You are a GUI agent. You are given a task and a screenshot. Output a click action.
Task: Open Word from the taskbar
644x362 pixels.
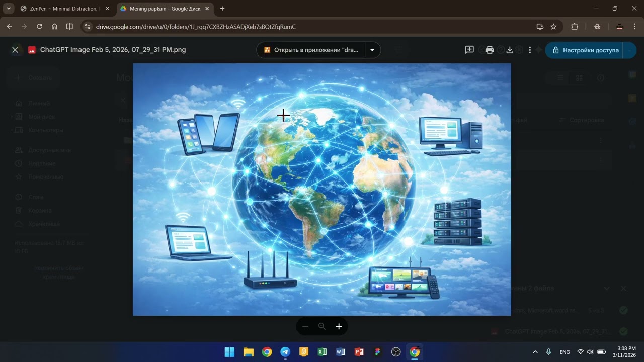[x=341, y=352]
